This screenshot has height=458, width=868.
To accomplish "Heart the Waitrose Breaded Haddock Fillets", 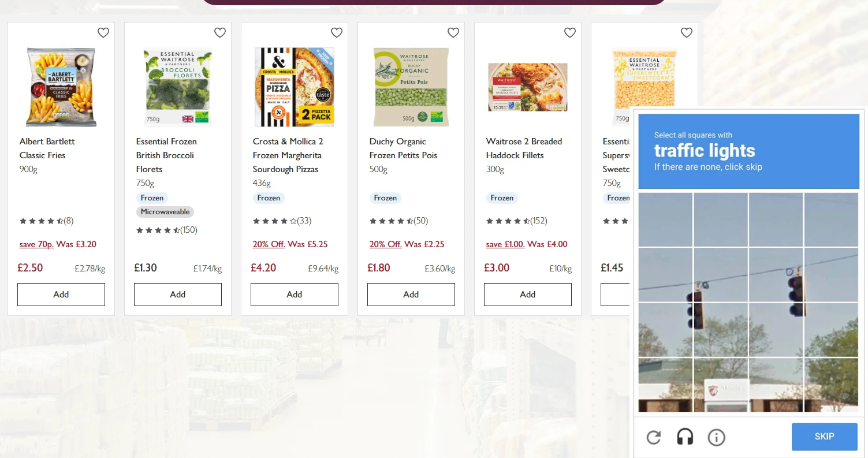I will pos(569,33).
